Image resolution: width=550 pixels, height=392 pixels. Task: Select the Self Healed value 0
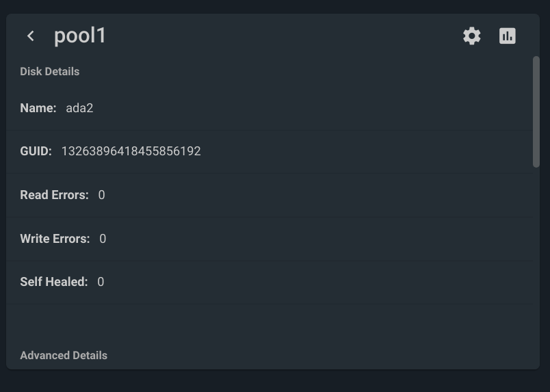click(x=101, y=282)
